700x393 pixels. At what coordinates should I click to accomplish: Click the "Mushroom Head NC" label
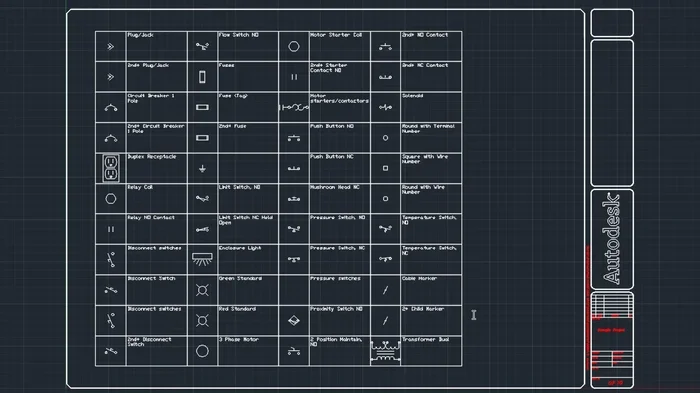[335, 187]
